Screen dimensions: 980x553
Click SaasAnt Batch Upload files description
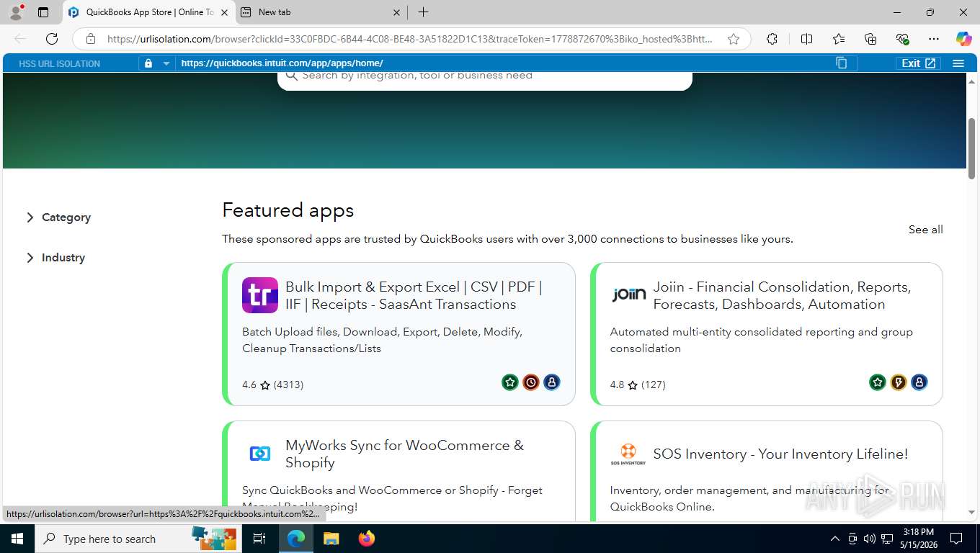[382, 340]
